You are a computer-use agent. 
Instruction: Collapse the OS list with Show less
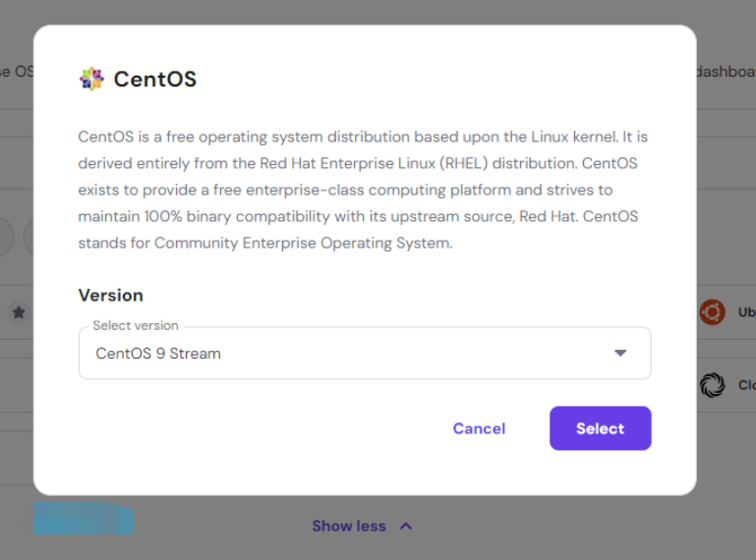(349, 526)
